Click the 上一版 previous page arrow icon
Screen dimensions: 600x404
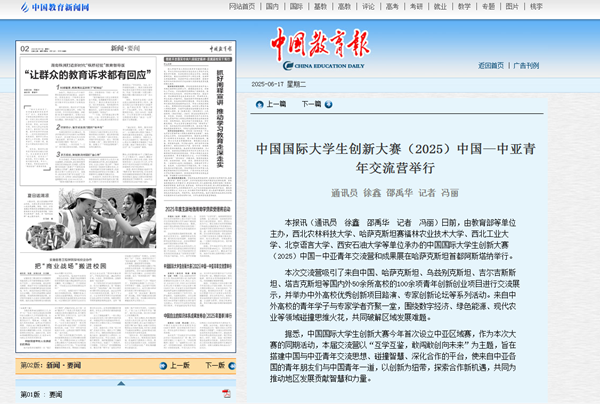pyautogui.click(x=163, y=366)
